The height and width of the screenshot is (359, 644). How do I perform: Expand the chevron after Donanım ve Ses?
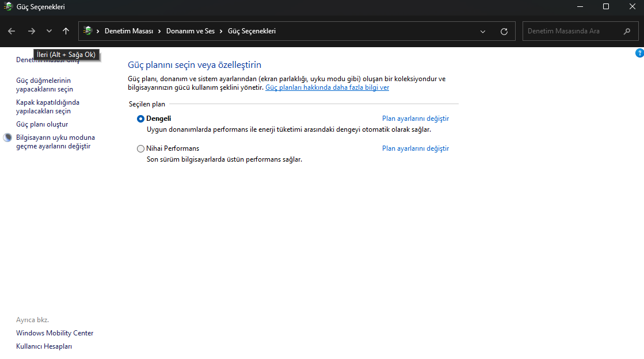point(222,31)
